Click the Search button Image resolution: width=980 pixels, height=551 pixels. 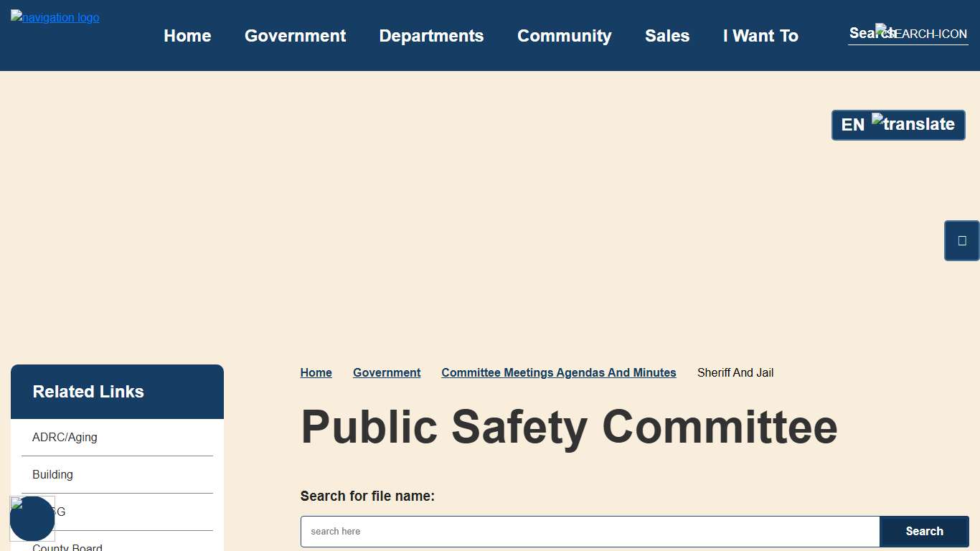coord(924,531)
